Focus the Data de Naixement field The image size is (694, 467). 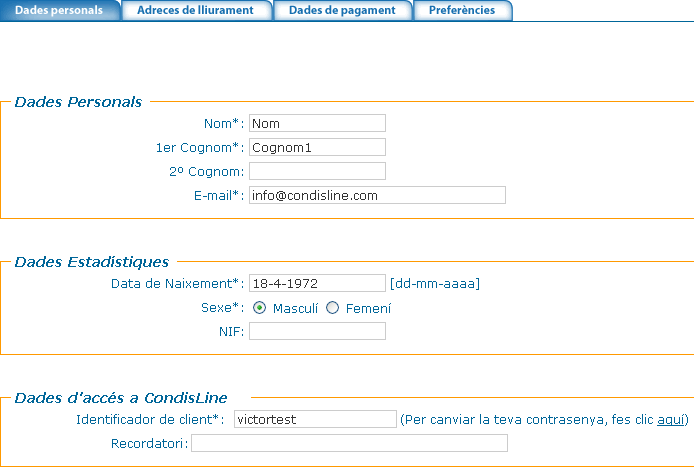[317, 283]
